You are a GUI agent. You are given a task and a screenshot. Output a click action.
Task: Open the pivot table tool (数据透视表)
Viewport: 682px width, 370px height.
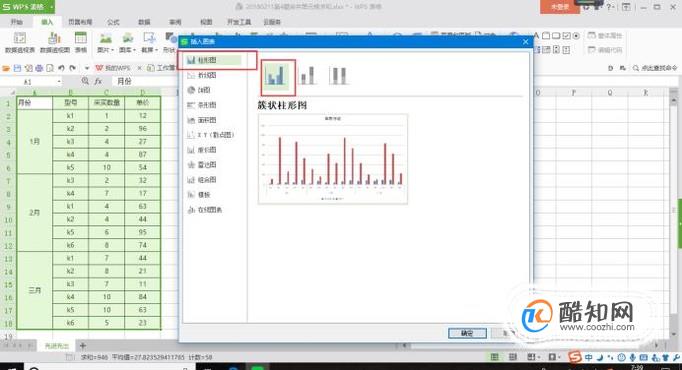(20, 43)
